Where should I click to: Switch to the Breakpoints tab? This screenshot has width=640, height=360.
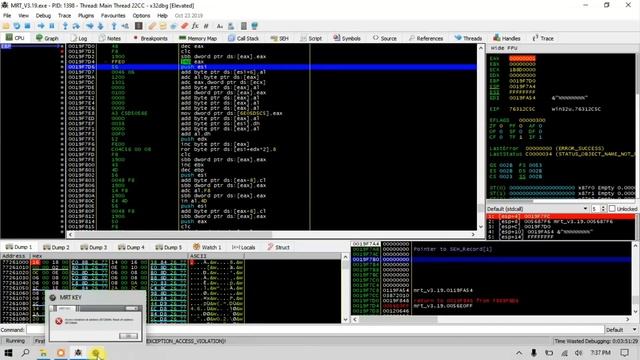150,38
